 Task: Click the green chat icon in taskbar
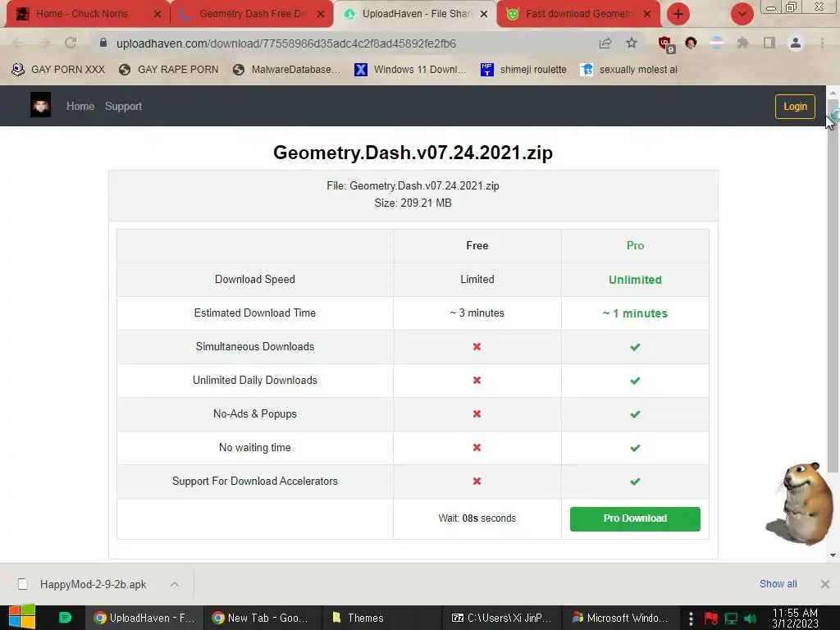66,618
